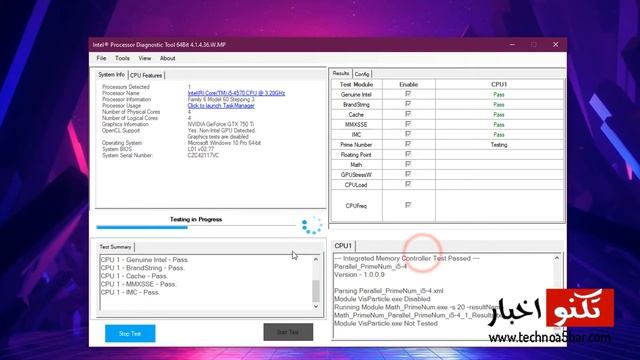Click the greyed Start Test button
Viewport: 640px width, 360px height.
(x=288, y=332)
